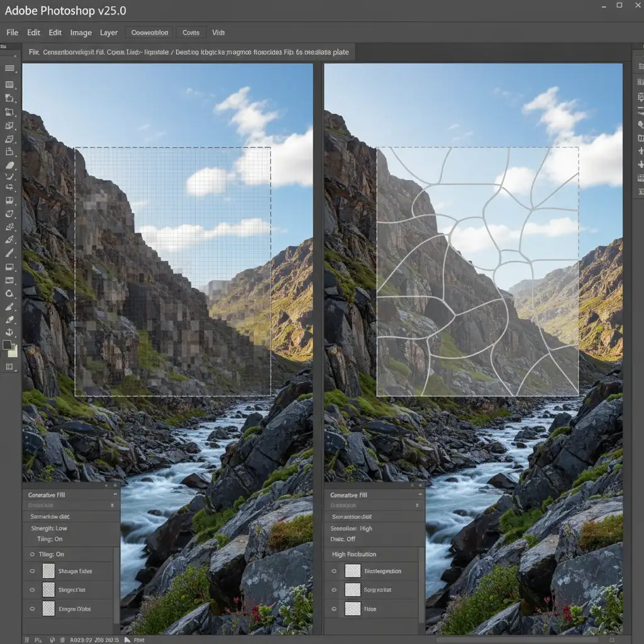Click the hamburger lines icon atop the toolbar
644x644 pixels.
pyautogui.click(x=9, y=69)
